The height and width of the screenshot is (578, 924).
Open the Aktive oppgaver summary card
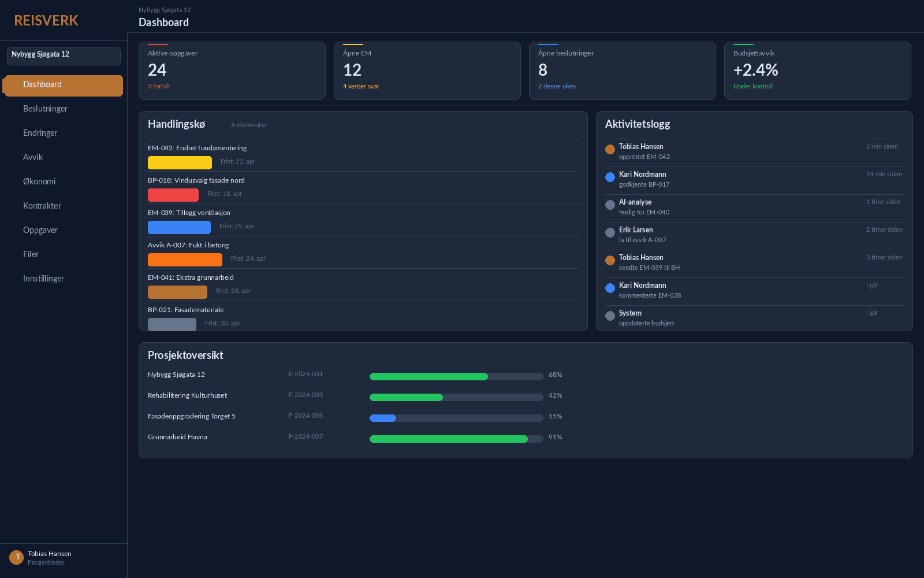point(232,71)
